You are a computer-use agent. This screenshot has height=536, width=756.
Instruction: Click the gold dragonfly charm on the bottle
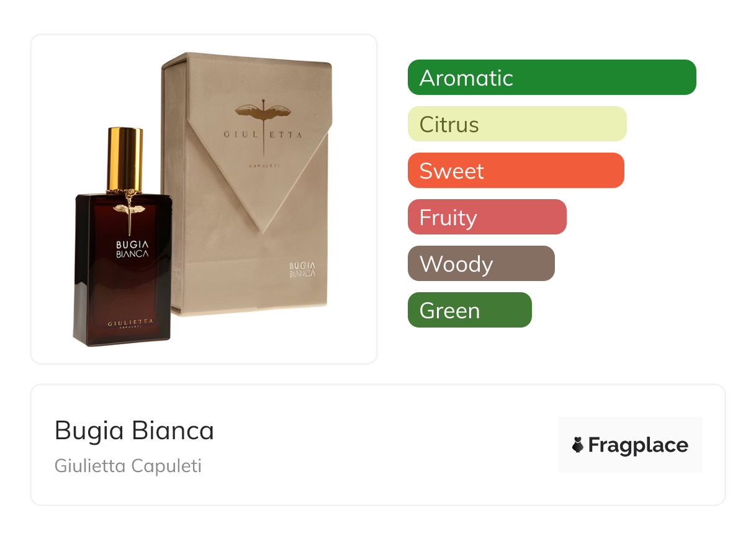click(x=129, y=211)
